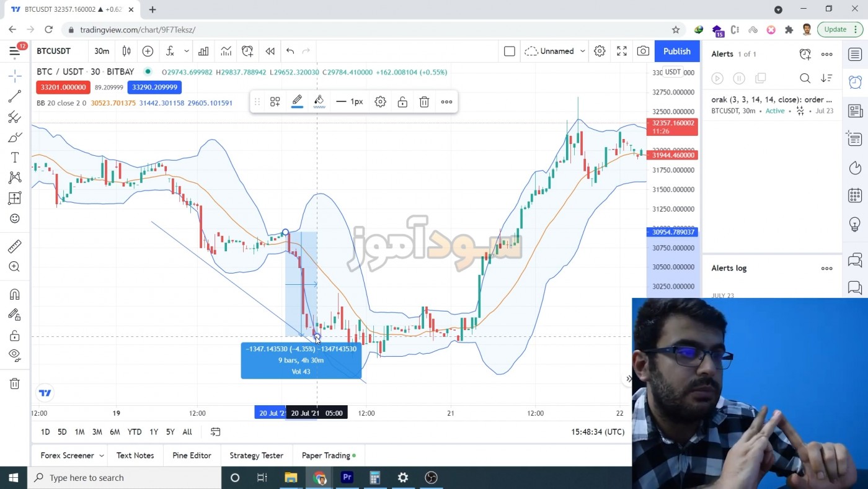Redo the last chart action
The width and height of the screenshot is (868, 489).
306,52
